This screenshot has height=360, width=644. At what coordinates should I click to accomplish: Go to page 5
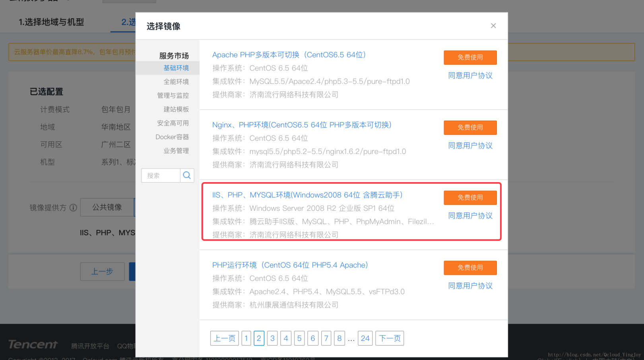[x=299, y=338]
